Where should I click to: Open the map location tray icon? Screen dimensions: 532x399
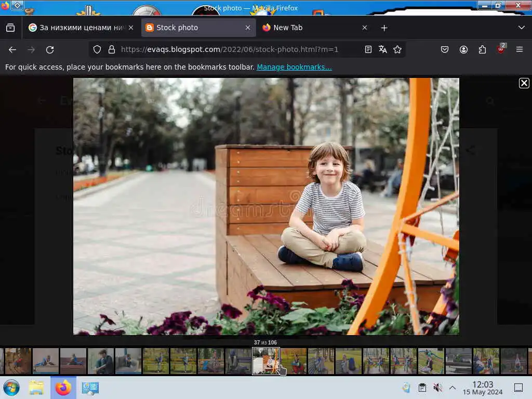point(406,388)
